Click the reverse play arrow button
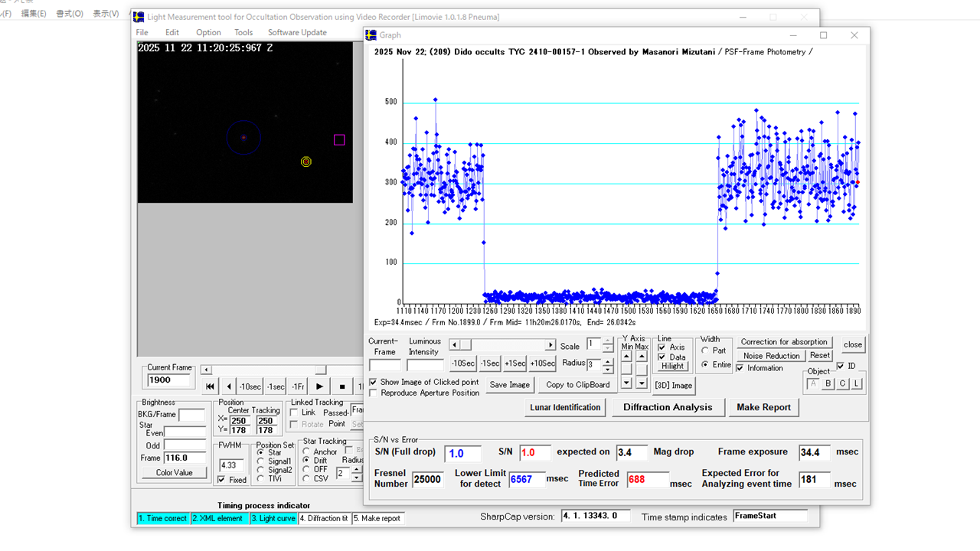Screen dimensions: 980x551 point(228,386)
